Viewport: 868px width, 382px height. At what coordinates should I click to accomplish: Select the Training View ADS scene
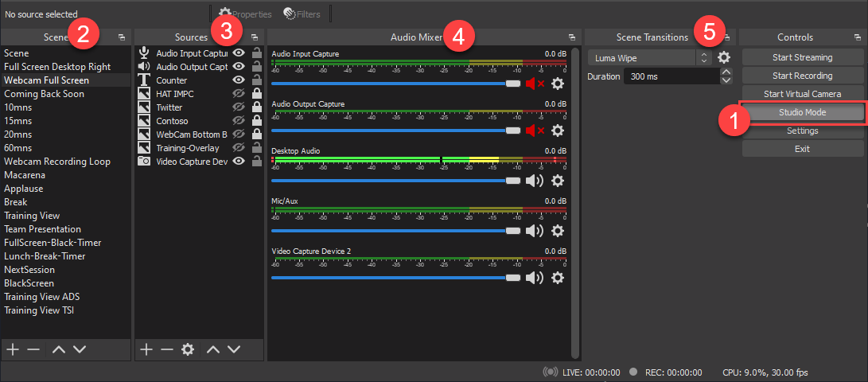[x=41, y=297]
